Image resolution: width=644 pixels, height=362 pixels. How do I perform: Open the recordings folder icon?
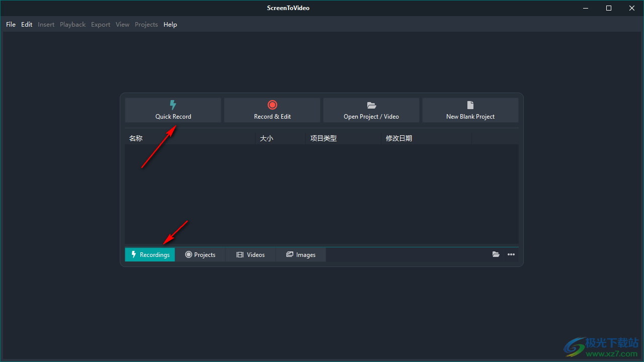(496, 254)
